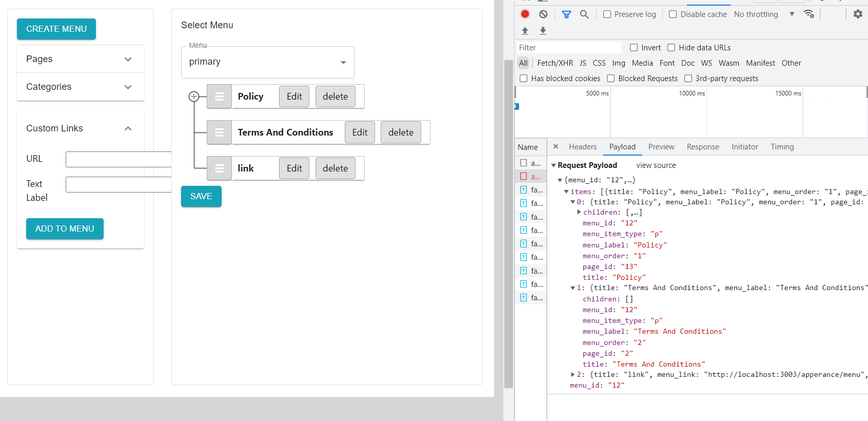Viewport: 868px width, 421px height.
Task: Open the No throttling dropdown
Action: point(764,14)
